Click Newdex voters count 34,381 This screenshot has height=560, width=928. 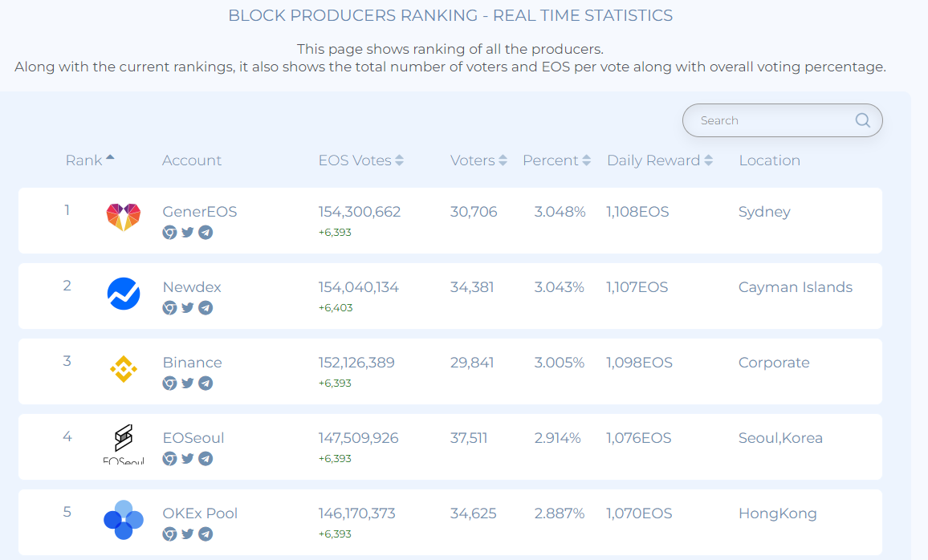472,287
